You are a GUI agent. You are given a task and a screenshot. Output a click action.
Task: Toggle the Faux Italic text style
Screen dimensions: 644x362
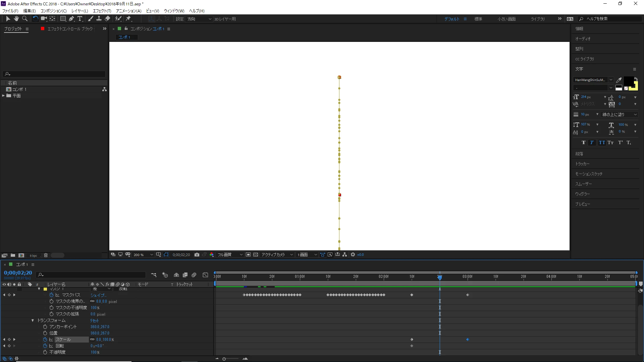pyautogui.click(x=592, y=143)
